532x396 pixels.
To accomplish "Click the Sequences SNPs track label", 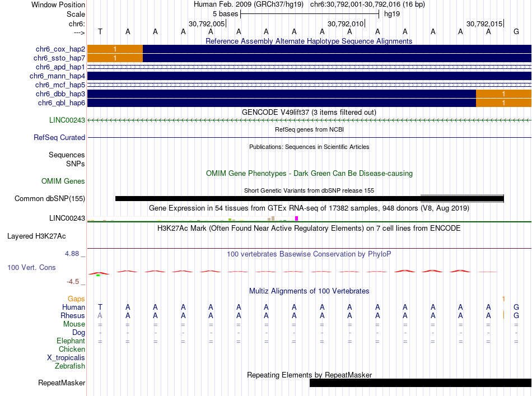I will tap(67, 159).
